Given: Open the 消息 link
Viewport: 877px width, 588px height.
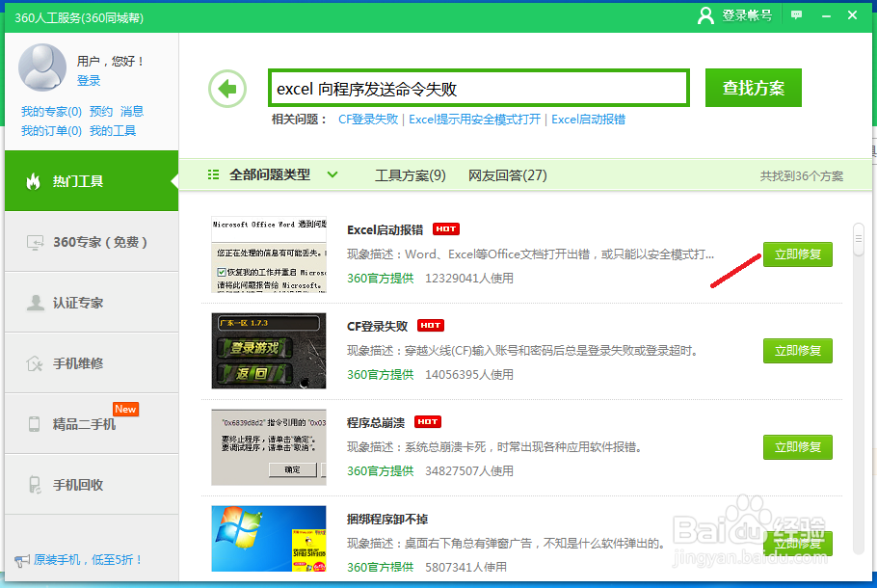Looking at the screenshot, I should [x=132, y=111].
